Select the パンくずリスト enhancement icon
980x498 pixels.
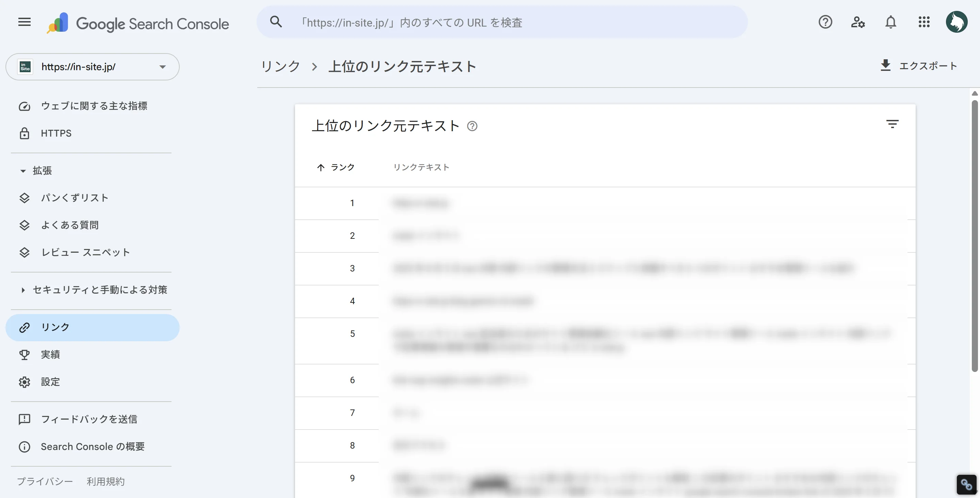coord(24,198)
